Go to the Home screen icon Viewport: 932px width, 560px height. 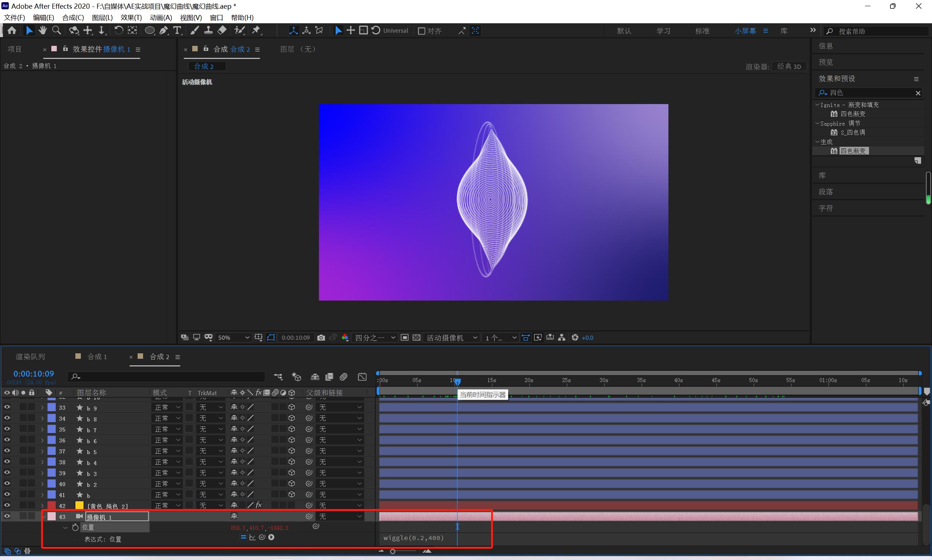tap(12, 31)
